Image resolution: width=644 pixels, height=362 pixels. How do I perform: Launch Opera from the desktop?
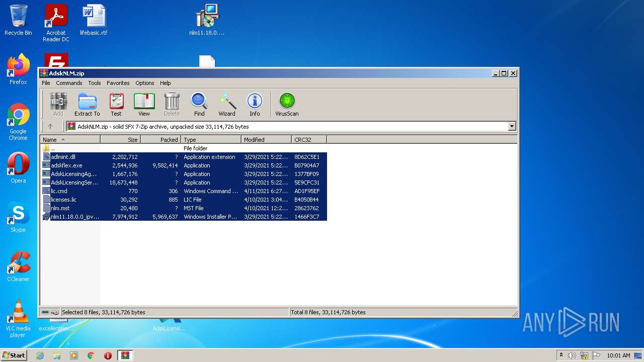click(18, 168)
